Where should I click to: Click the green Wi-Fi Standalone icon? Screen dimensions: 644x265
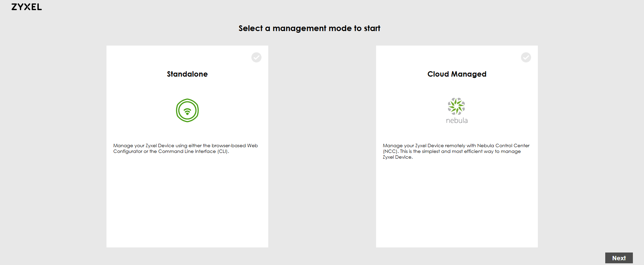[x=187, y=110]
